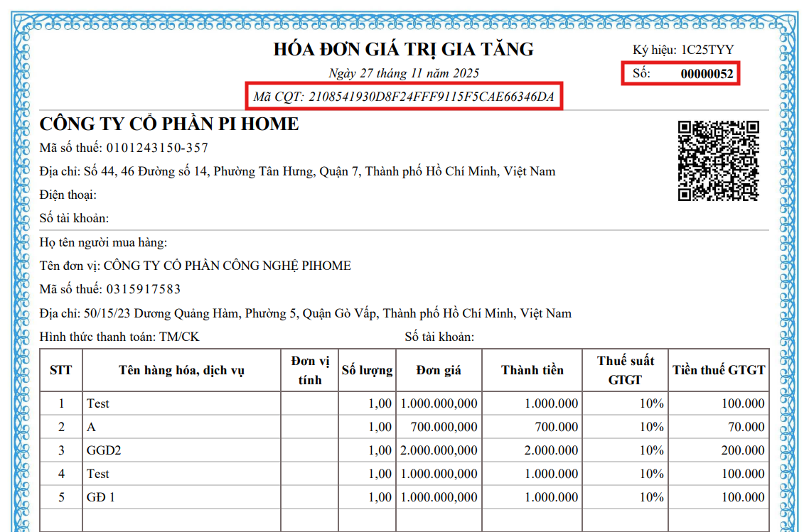Click the Ký hiệu 1C25TYY text
The height and width of the screenshot is (532, 809).
pyautogui.click(x=682, y=50)
